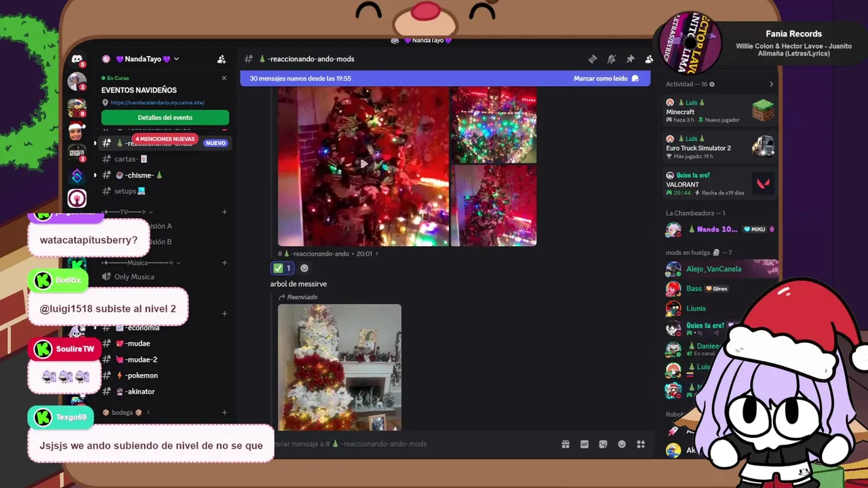Expand the bodega channel category

tap(125, 412)
